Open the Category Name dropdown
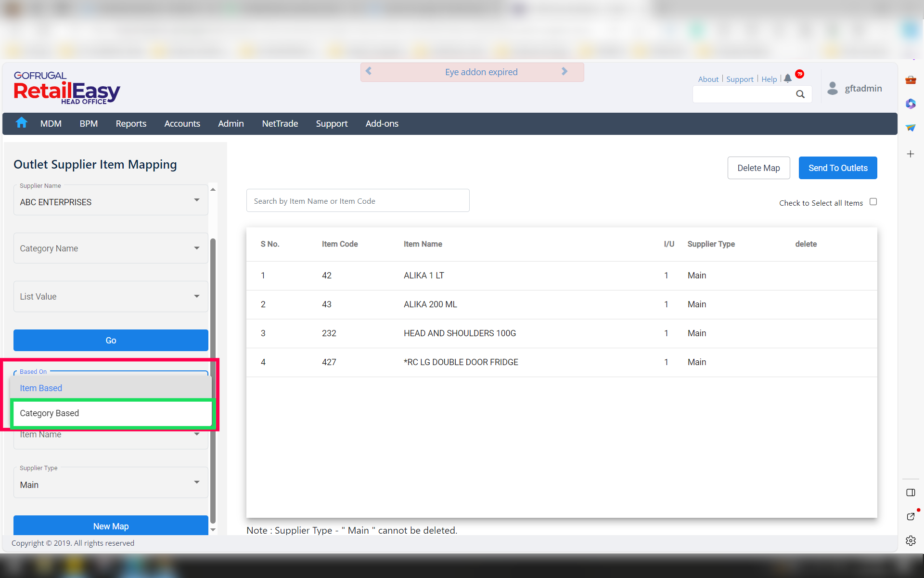 tap(196, 248)
